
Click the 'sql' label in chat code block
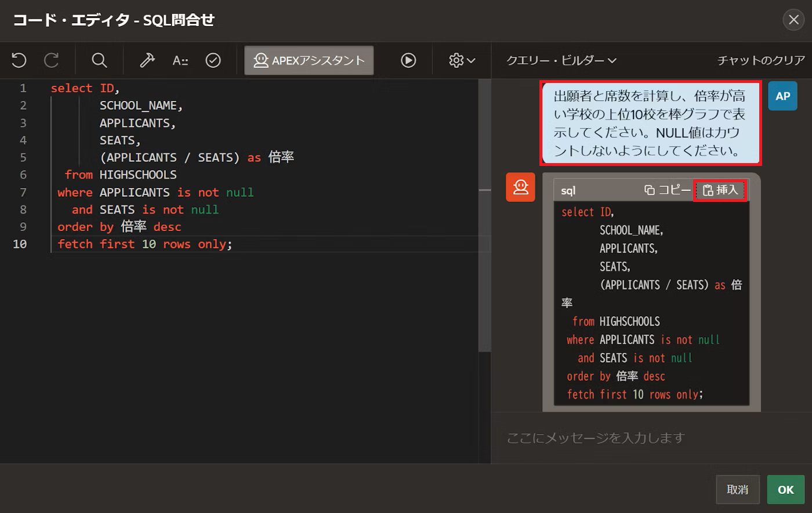[568, 190]
